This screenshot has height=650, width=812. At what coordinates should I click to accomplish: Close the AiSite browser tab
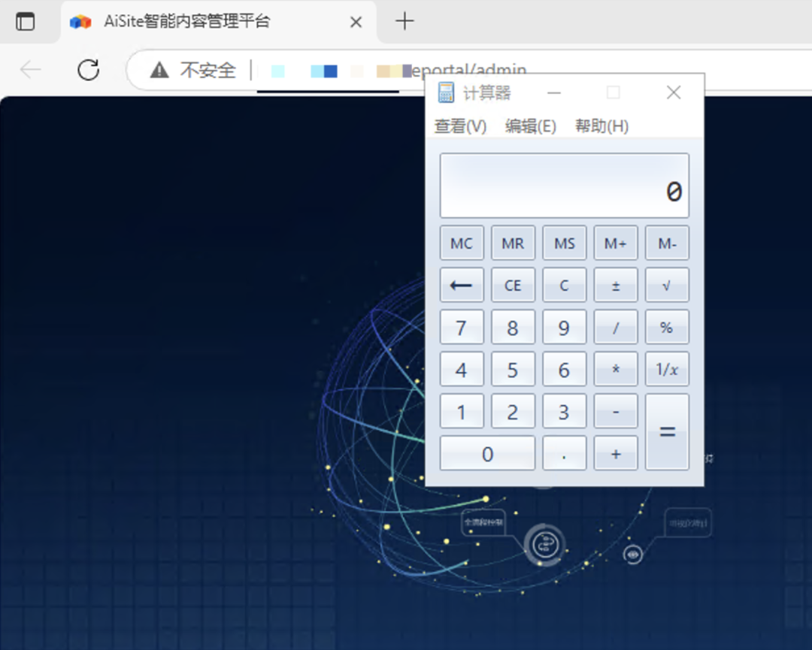pos(356,22)
